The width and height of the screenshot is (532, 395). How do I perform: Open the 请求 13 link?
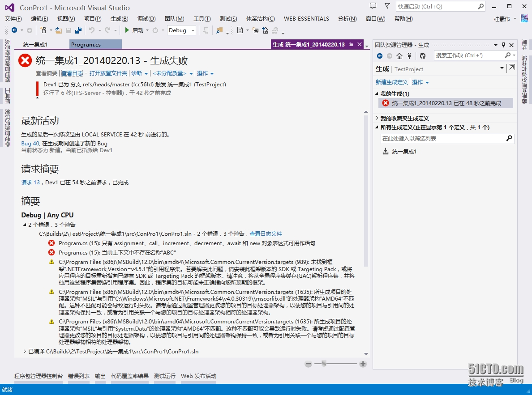coord(30,183)
